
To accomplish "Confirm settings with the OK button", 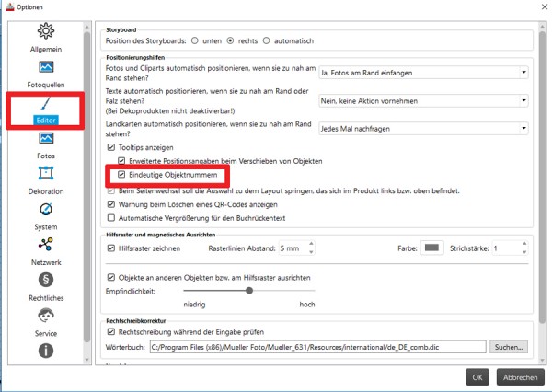I will point(477,377).
